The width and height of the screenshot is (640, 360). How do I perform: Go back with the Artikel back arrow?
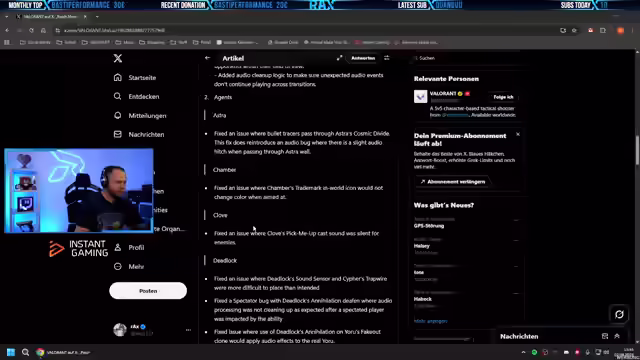click(x=207, y=58)
